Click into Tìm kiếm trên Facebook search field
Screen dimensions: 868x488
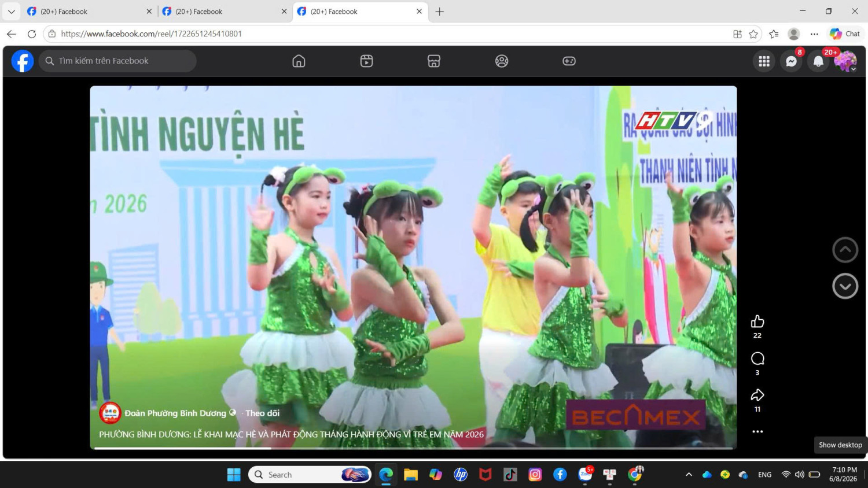tap(117, 61)
